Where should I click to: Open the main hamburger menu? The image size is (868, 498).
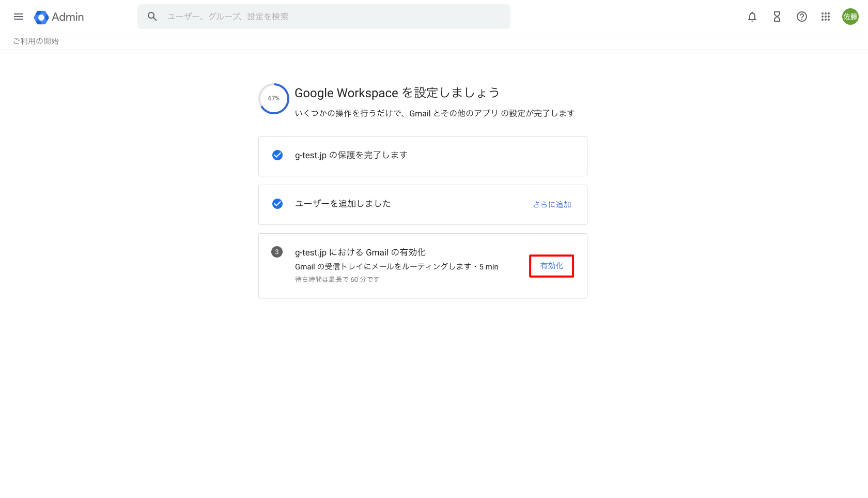(19, 17)
